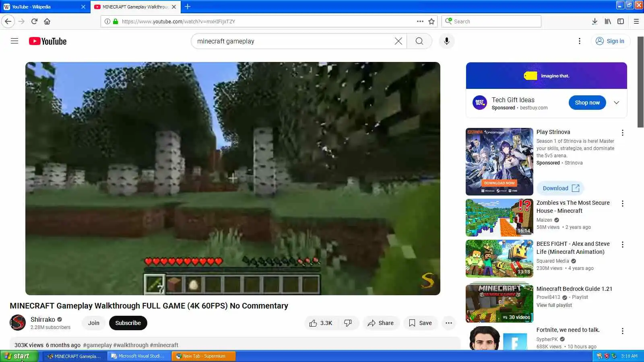The image size is (644, 362).
Task: Bookmark this page with the star
Action: click(431, 21)
